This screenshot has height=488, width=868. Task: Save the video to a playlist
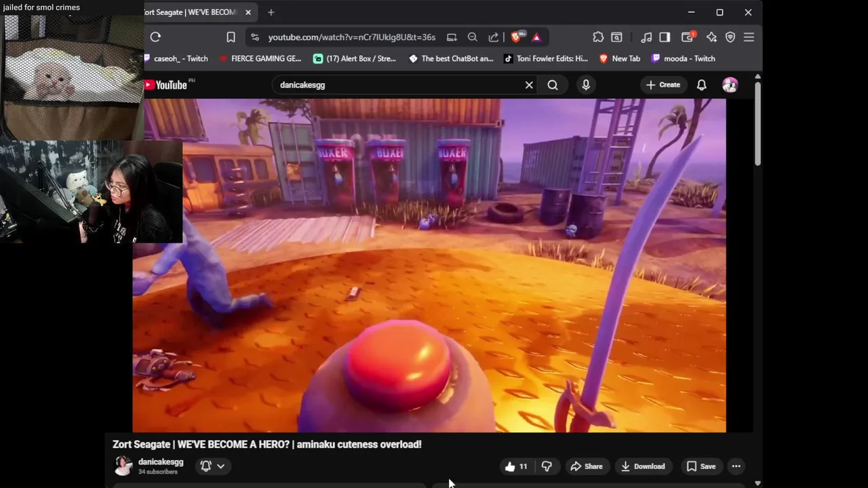pyautogui.click(x=701, y=466)
